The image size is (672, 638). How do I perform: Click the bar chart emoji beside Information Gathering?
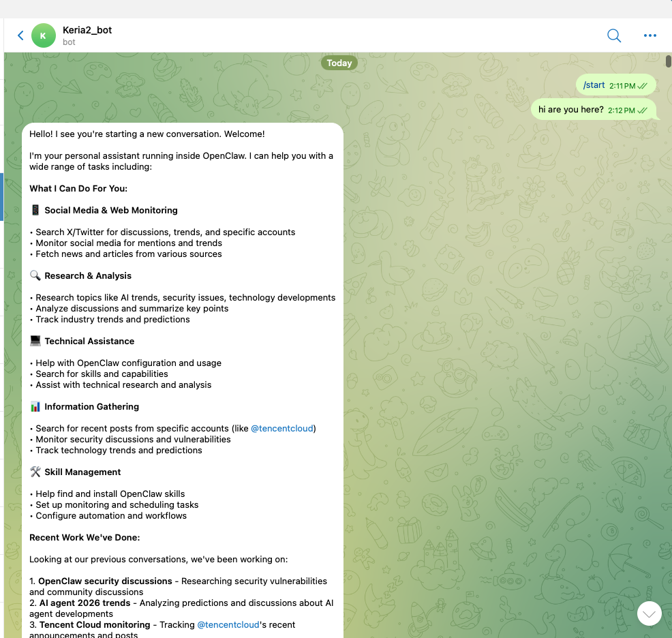coord(35,406)
